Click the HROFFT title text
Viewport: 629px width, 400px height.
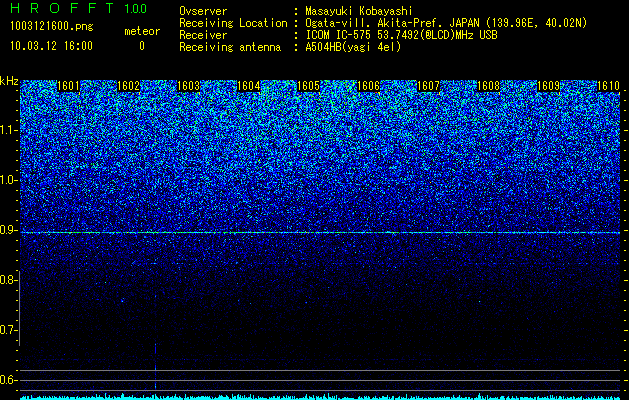[62, 8]
